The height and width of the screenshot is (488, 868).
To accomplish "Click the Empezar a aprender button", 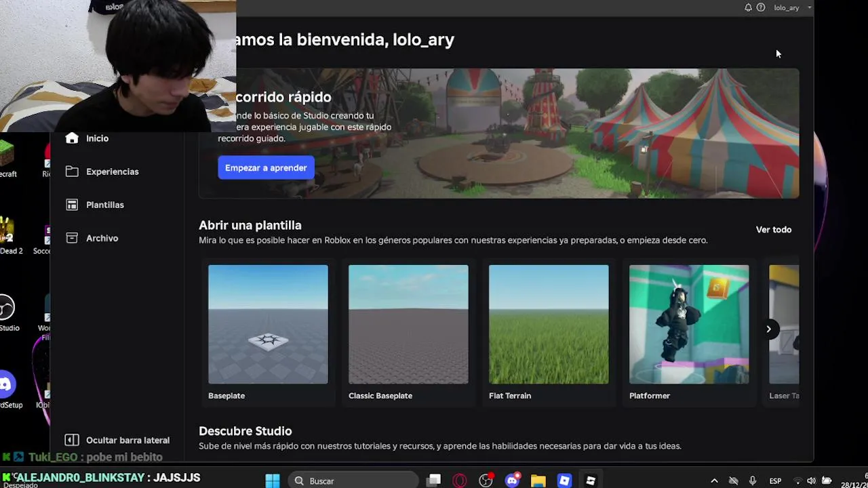I will (266, 167).
